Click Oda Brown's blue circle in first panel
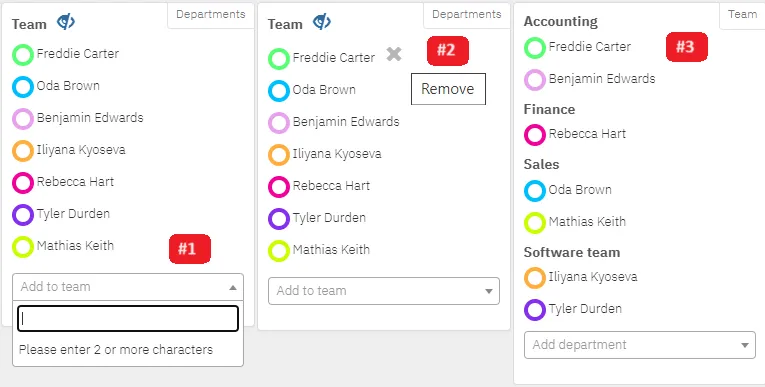Image resolution: width=765 pixels, height=387 pixels. click(22, 87)
